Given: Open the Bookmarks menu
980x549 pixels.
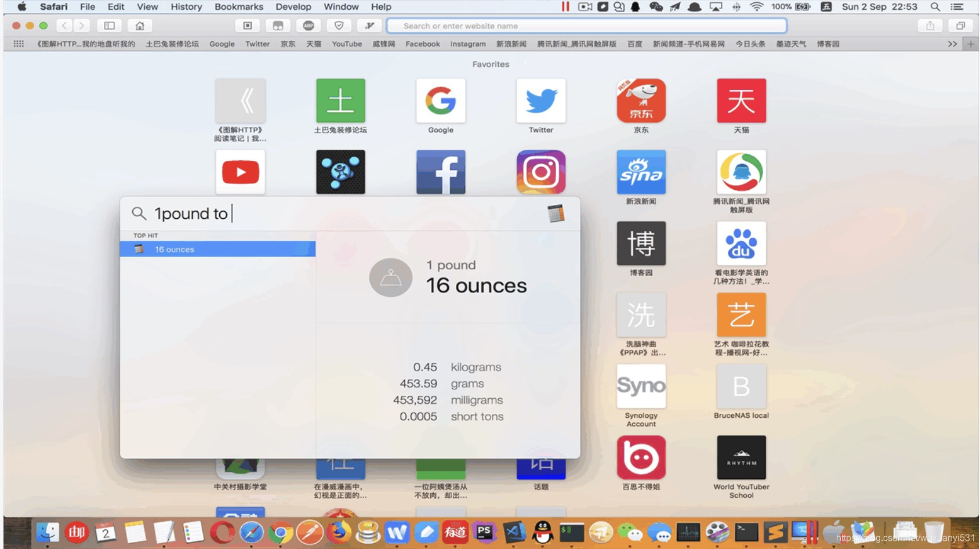Looking at the screenshot, I should coord(239,6).
